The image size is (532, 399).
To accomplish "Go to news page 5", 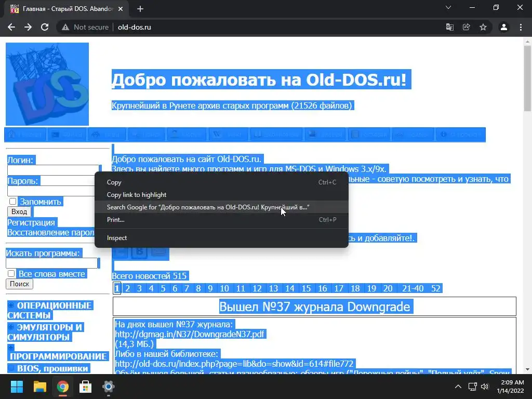I will click(163, 288).
